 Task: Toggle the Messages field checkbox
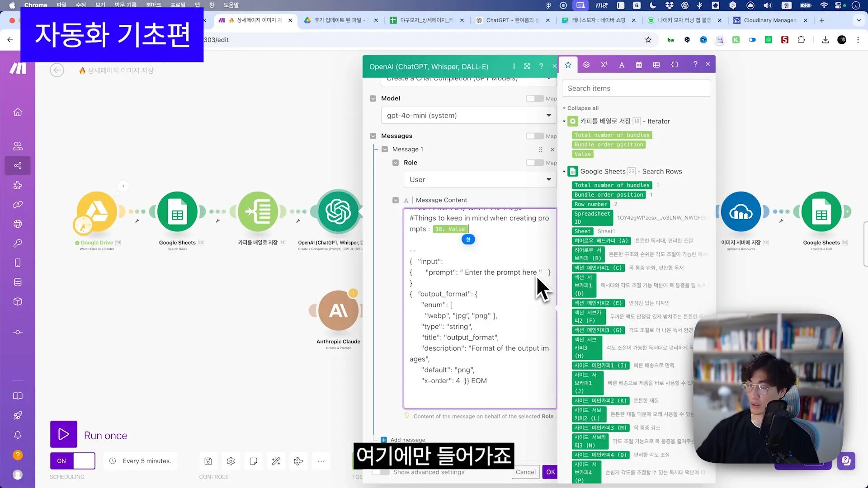(373, 136)
